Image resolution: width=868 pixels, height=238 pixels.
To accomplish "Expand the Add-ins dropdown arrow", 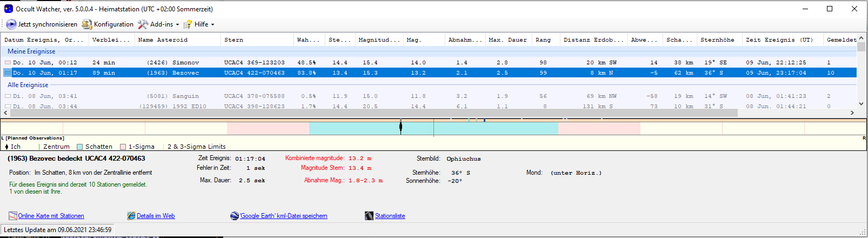I will click(x=177, y=25).
